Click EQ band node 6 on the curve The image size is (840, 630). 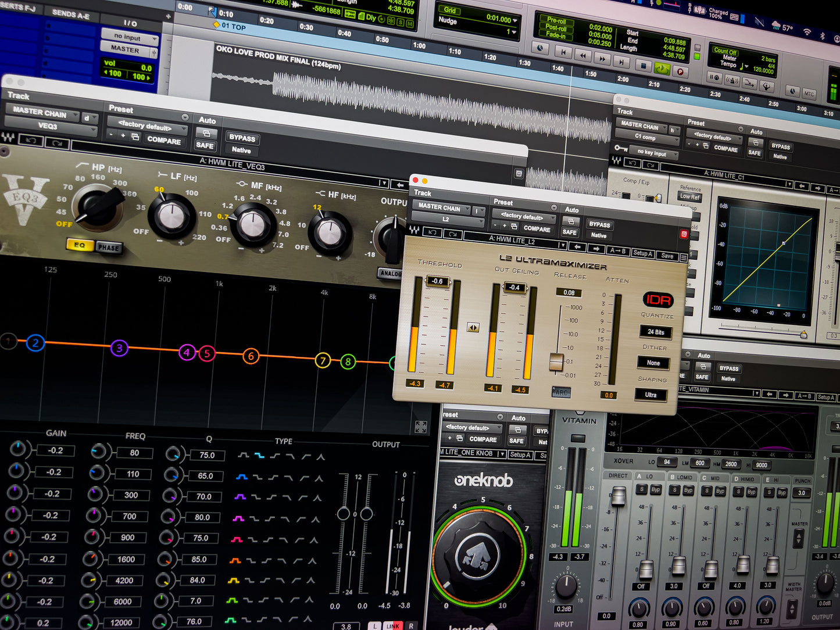point(251,356)
